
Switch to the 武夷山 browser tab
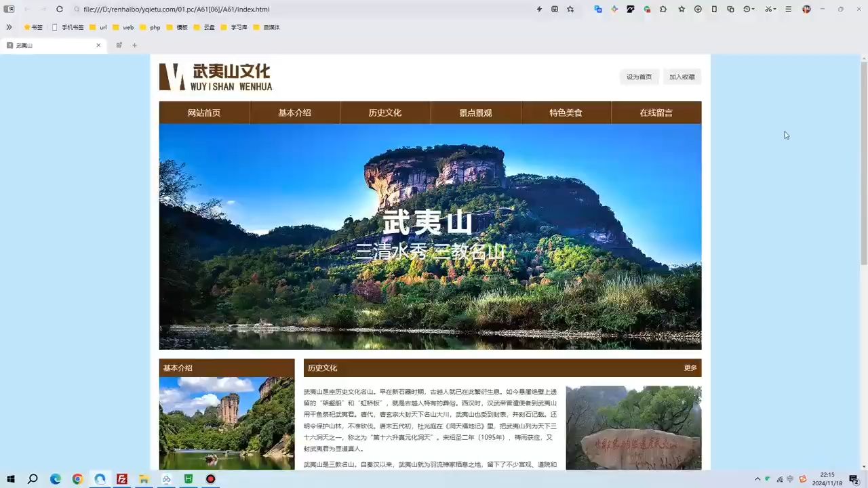[47, 45]
